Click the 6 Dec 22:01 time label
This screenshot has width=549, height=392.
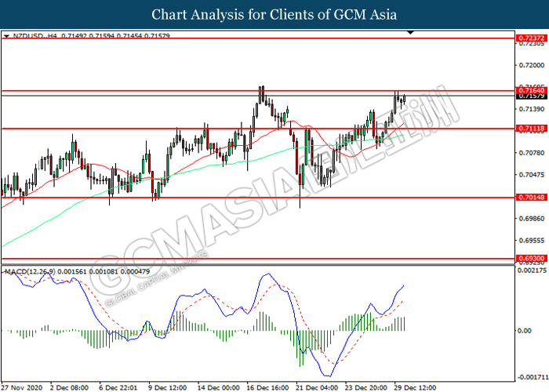(118, 388)
